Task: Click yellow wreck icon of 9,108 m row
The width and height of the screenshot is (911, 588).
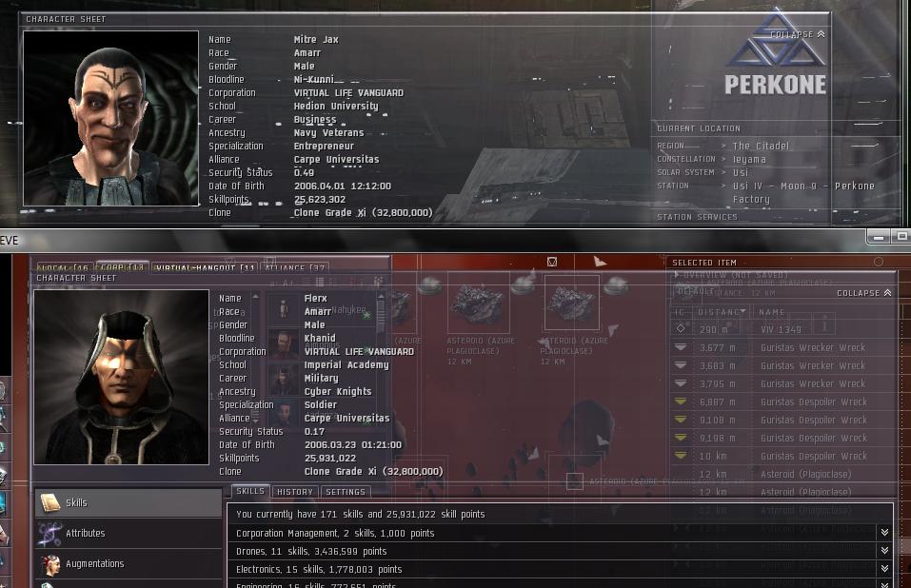Action: point(681,419)
